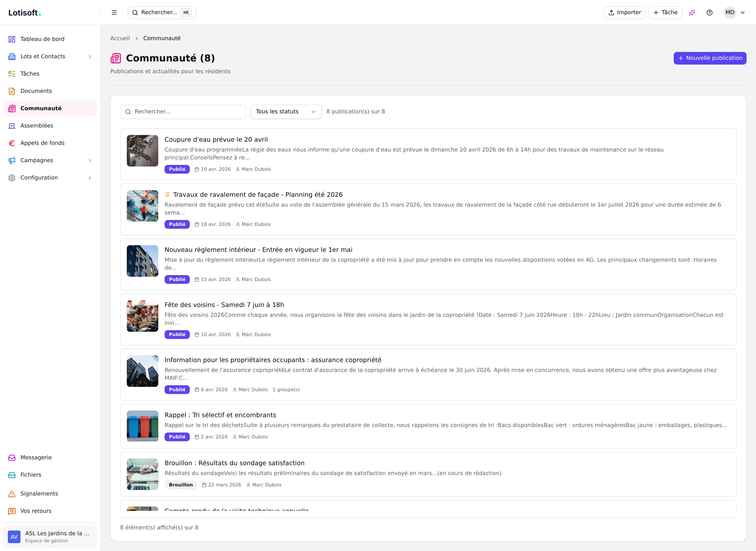
Task: Click the publications Rechercher filter field
Action: pos(183,112)
